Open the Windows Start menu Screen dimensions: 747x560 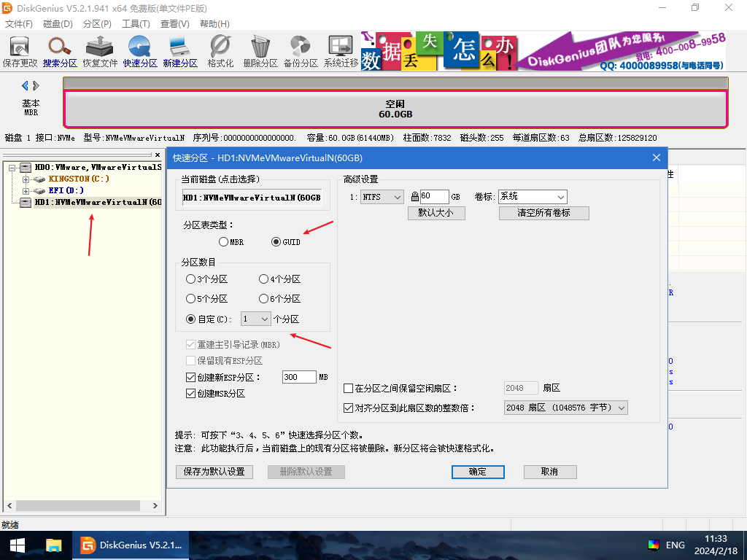click(x=18, y=545)
